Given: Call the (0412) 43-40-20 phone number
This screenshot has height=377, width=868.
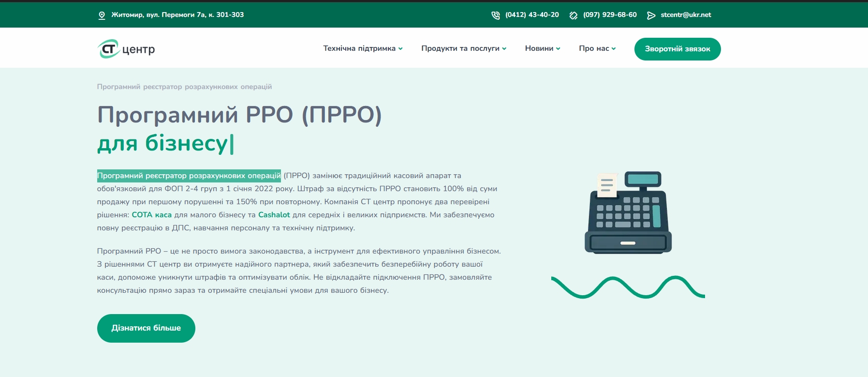Looking at the screenshot, I should click(532, 15).
